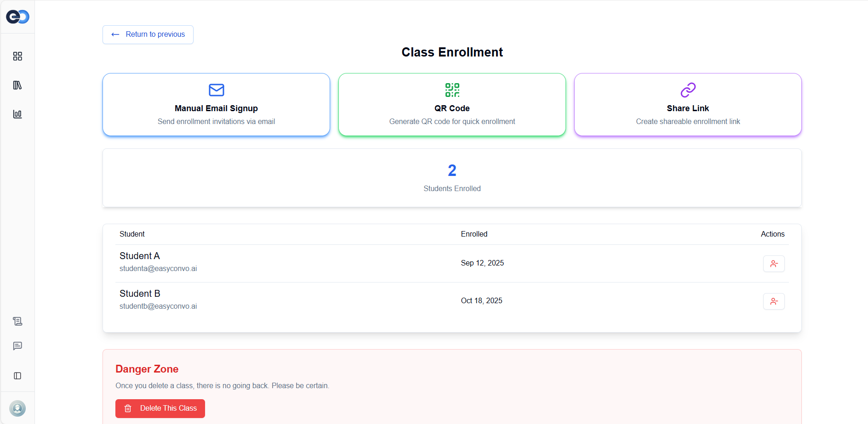The width and height of the screenshot is (868, 424).
Task: Open the Share Link enrollment option
Action: (x=688, y=105)
